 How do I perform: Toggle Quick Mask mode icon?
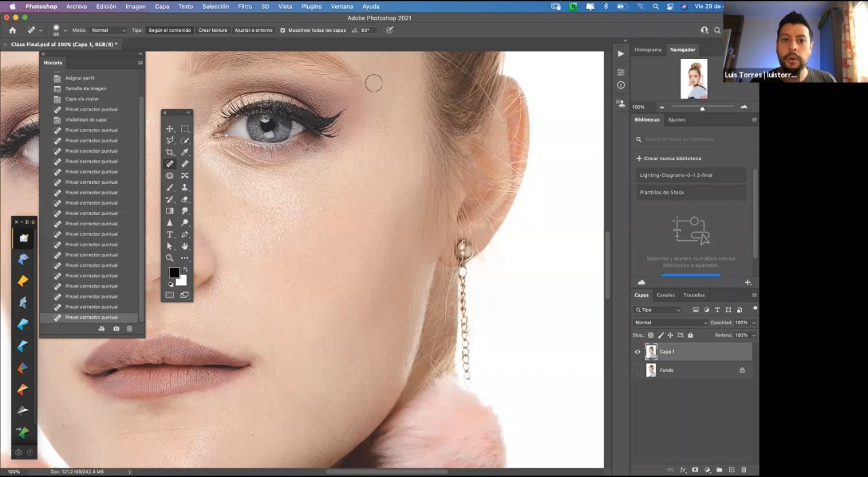(x=170, y=295)
